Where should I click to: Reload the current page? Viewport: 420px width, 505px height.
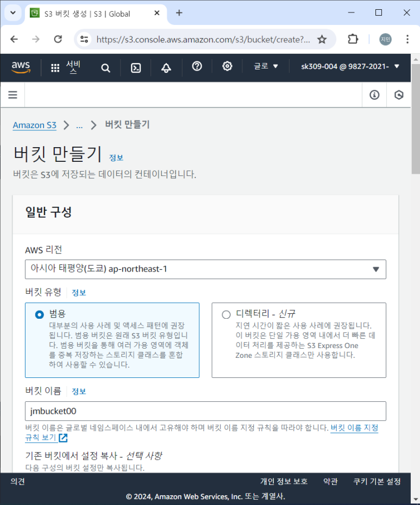[x=58, y=39]
